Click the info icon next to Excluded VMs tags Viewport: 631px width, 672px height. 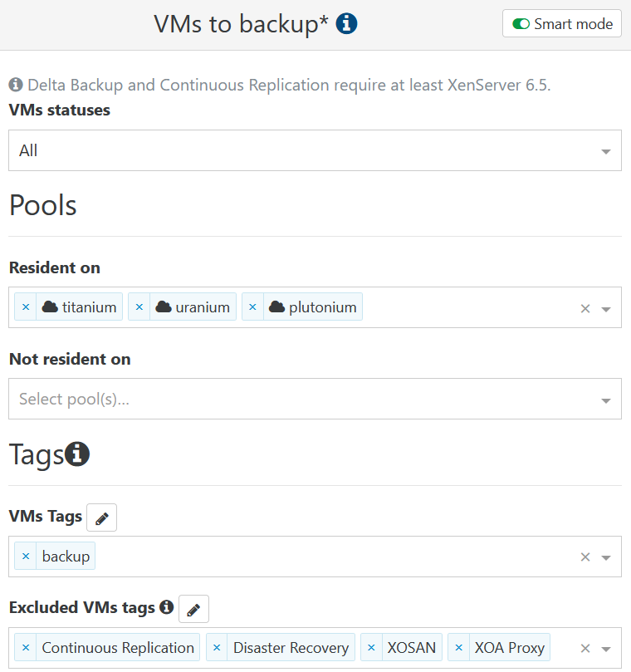tap(167, 606)
